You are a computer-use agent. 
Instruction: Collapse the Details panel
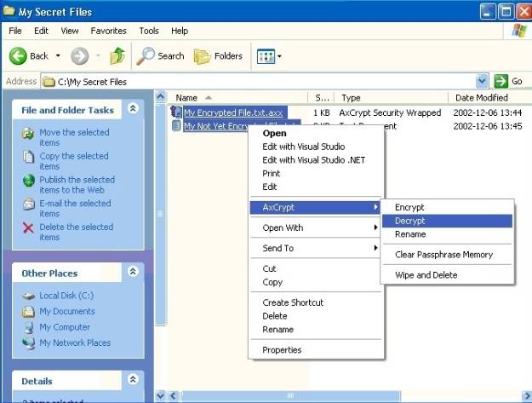133,379
